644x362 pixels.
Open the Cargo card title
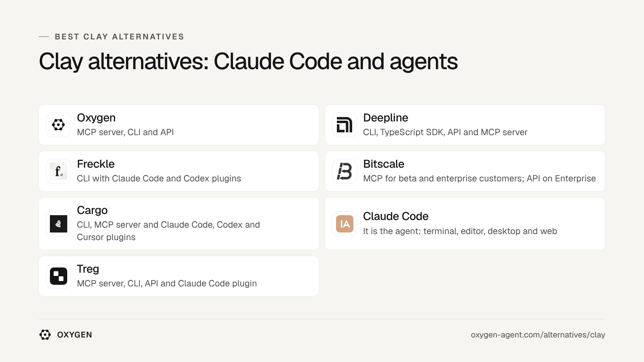[x=92, y=210]
